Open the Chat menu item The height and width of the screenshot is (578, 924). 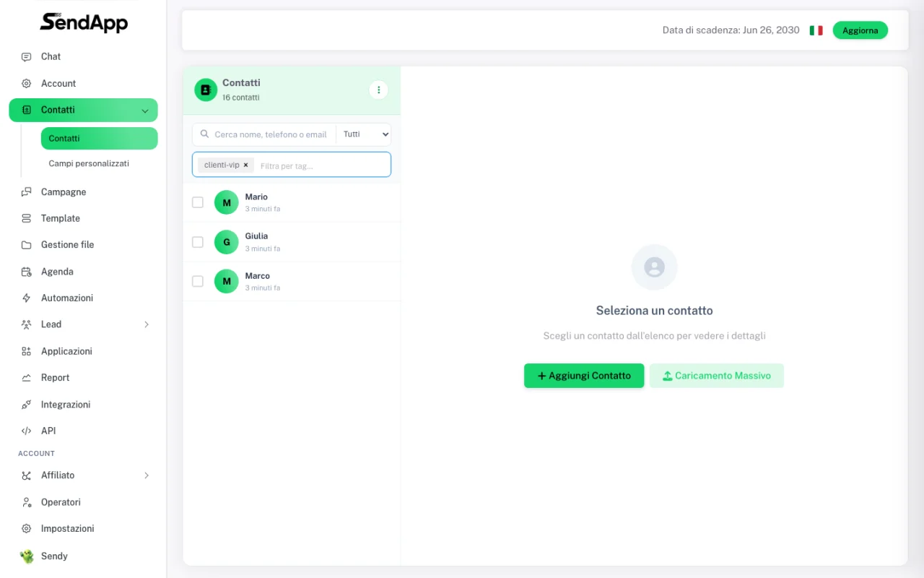83,57
